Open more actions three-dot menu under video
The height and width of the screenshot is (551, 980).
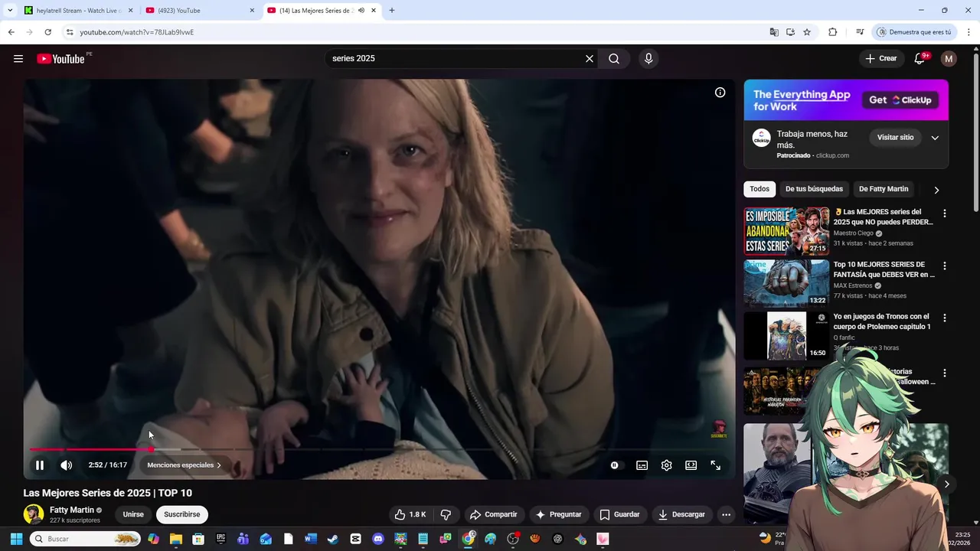coord(726,514)
